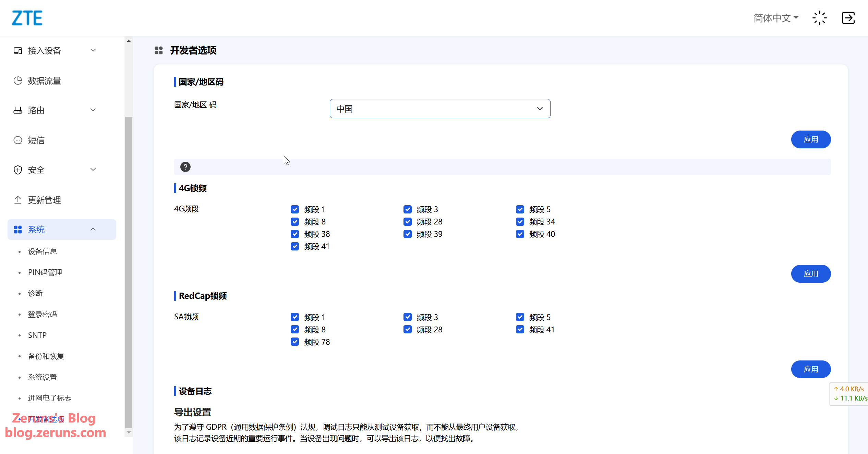Open the 简体中文 language dropdown
This screenshot has height=454, width=868.
coord(776,18)
